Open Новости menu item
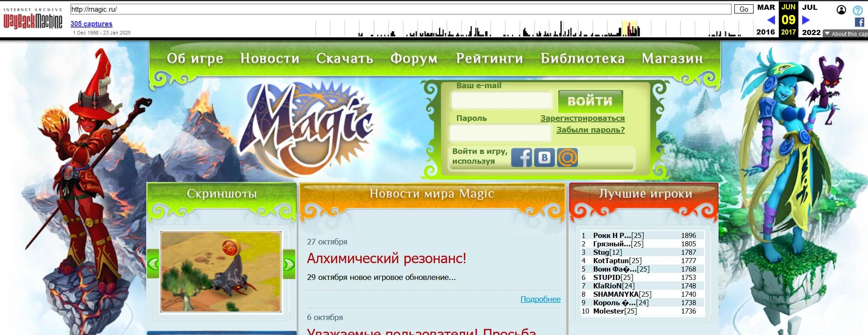Image resolution: width=868 pixels, height=335 pixels. pyautogui.click(x=270, y=58)
